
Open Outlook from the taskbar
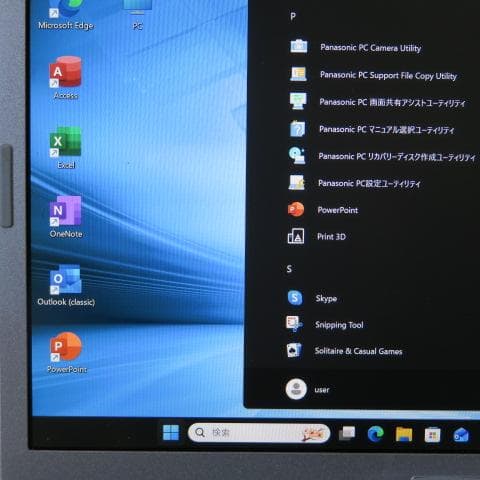pos(461,435)
